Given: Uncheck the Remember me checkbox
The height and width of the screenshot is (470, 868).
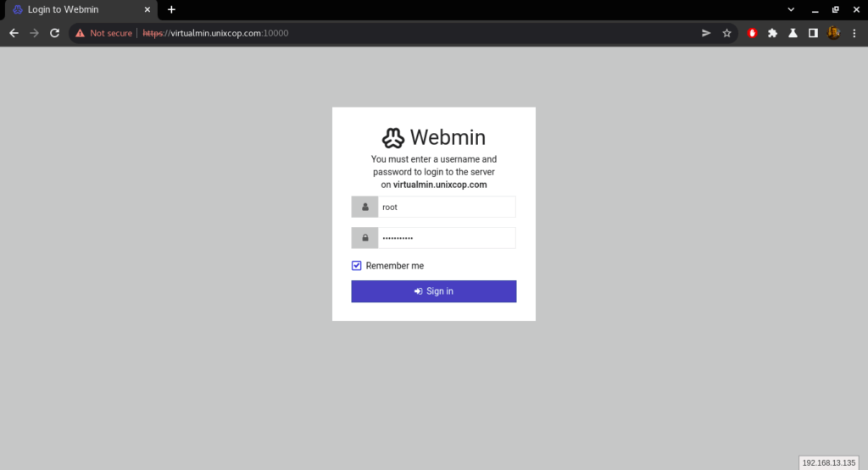Looking at the screenshot, I should pyautogui.click(x=357, y=266).
